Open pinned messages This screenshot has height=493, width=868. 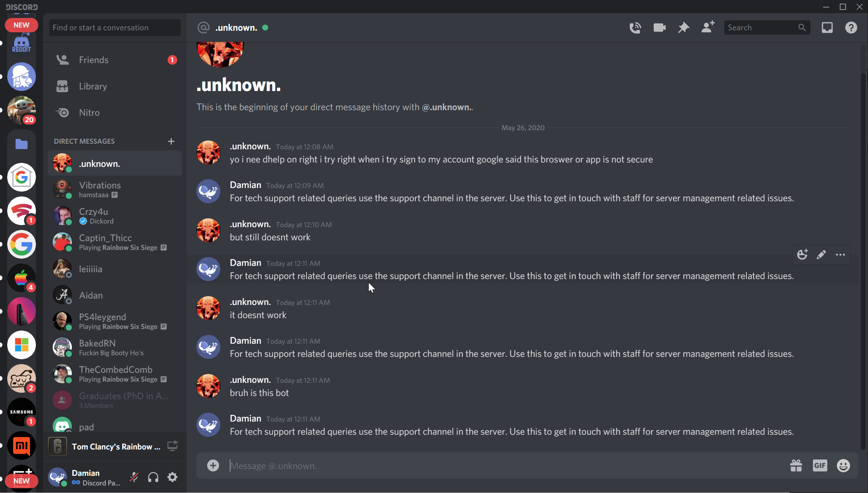coord(684,28)
